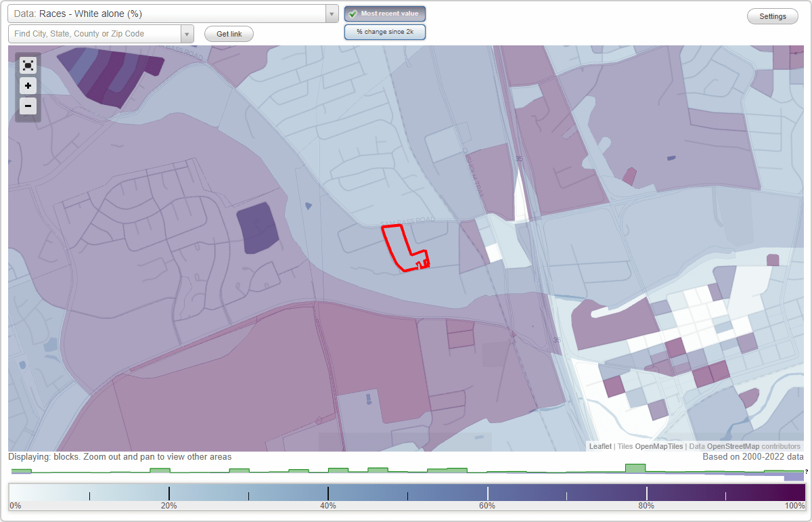Click the 20% mark on color legend
The width and height of the screenshot is (812, 522).
168,506
